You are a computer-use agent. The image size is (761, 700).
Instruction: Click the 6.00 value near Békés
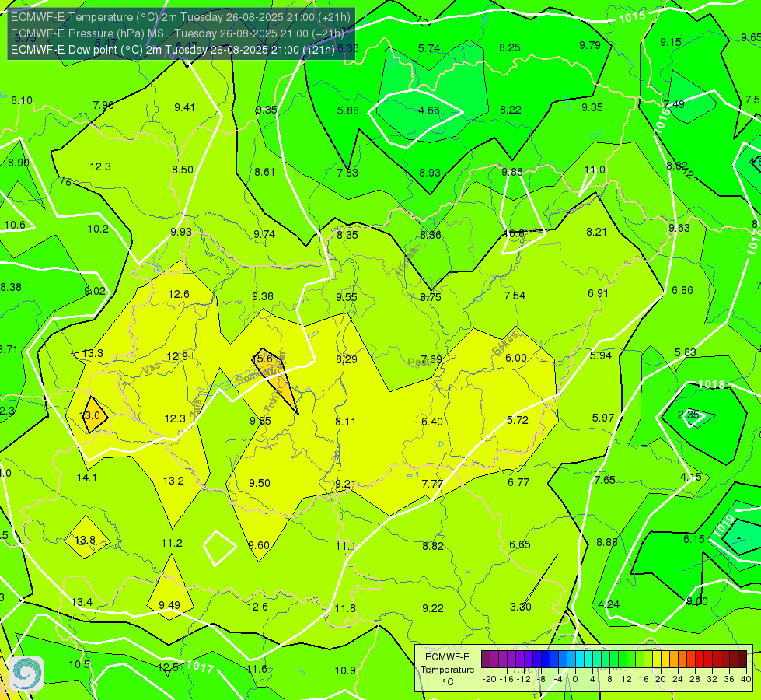(x=516, y=358)
